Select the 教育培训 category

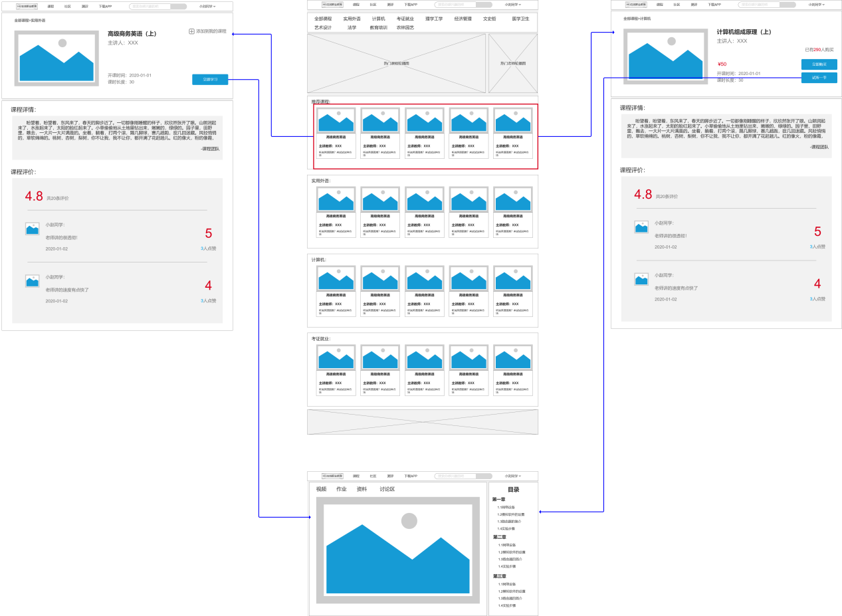(x=379, y=28)
